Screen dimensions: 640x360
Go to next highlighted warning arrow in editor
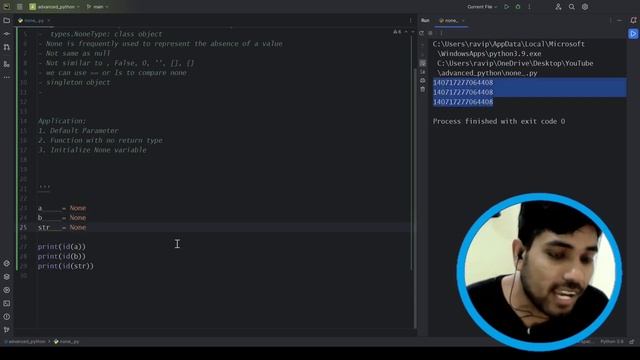[413, 32]
